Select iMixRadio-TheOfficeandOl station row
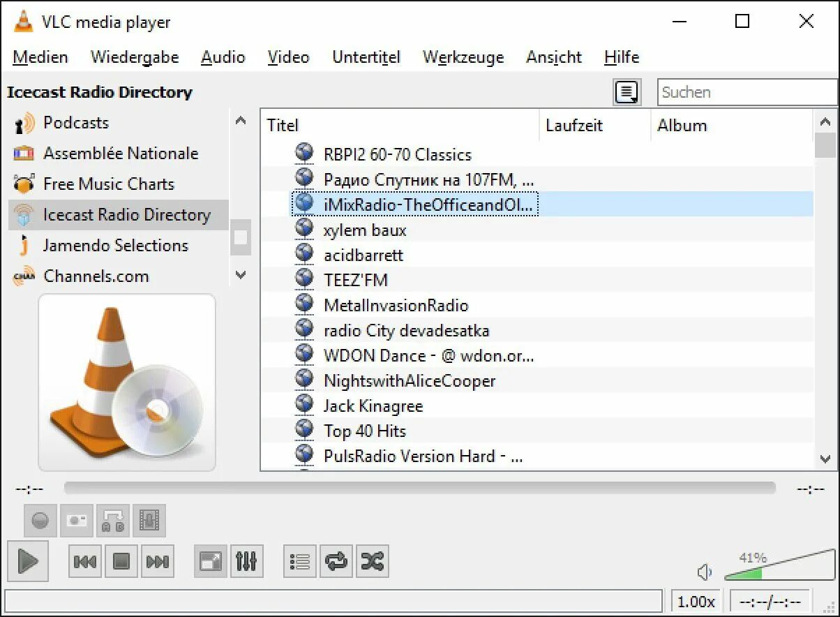This screenshot has height=617, width=840. click(537, 205)
